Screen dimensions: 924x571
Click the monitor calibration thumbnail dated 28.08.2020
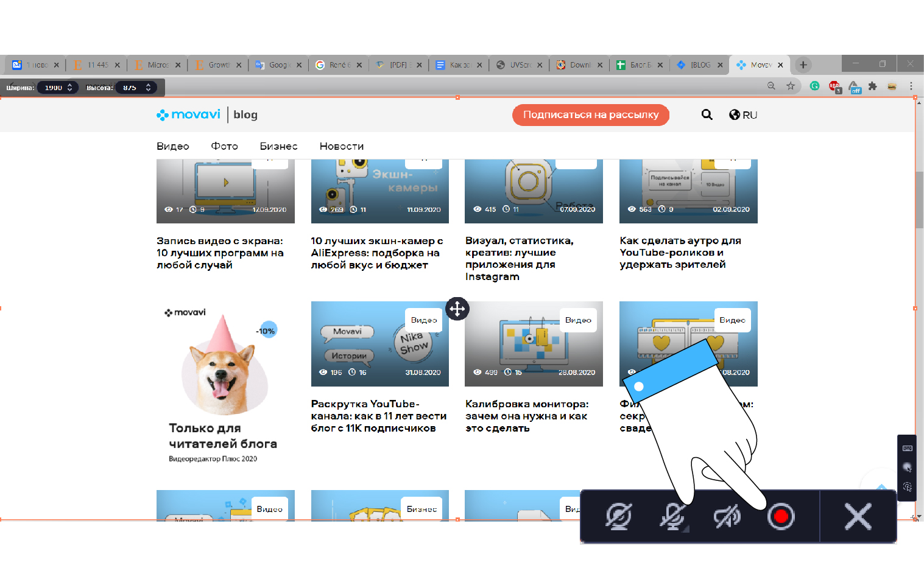534,344
